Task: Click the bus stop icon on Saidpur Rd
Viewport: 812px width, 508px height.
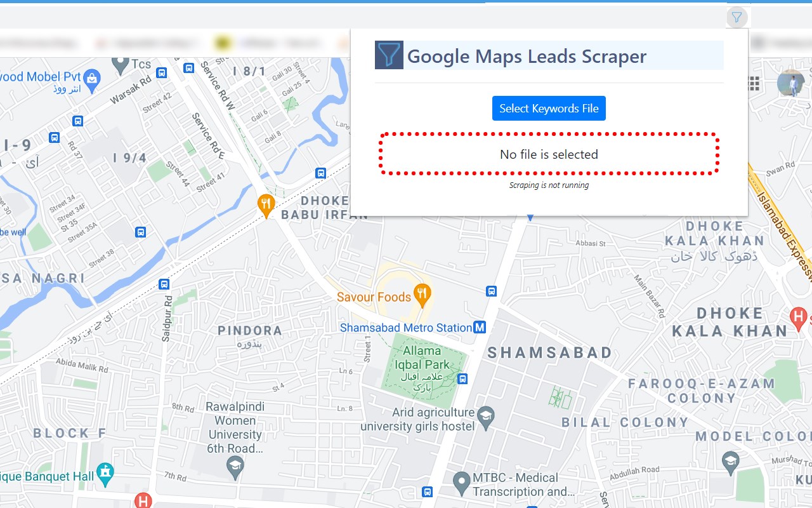Action: click(164, 284)
